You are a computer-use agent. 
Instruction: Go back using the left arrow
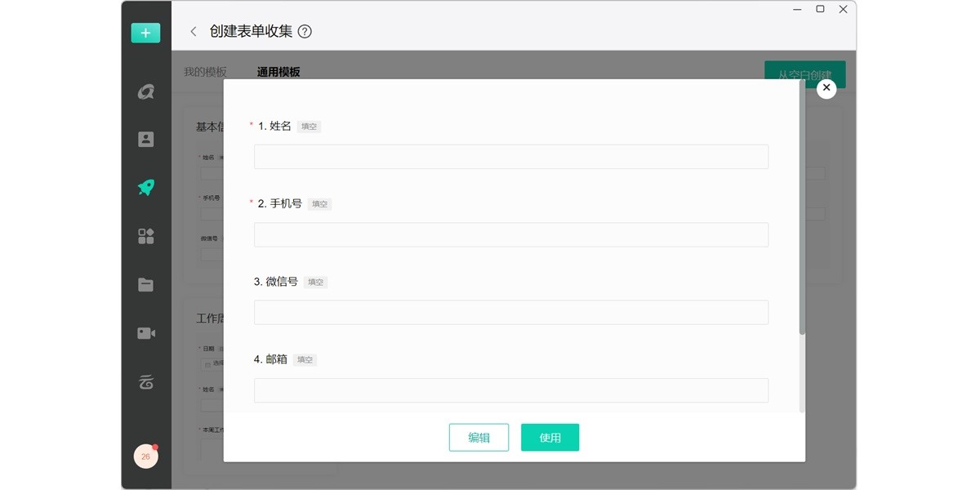194,32
